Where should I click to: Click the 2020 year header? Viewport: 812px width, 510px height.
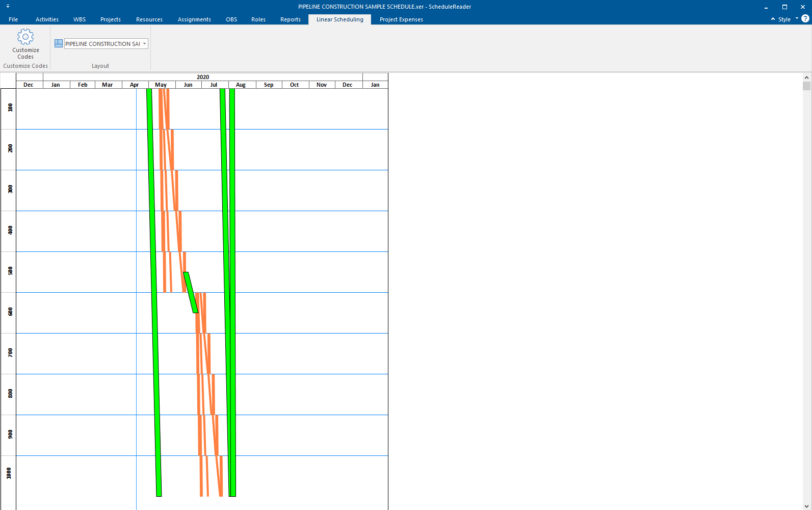203,77
